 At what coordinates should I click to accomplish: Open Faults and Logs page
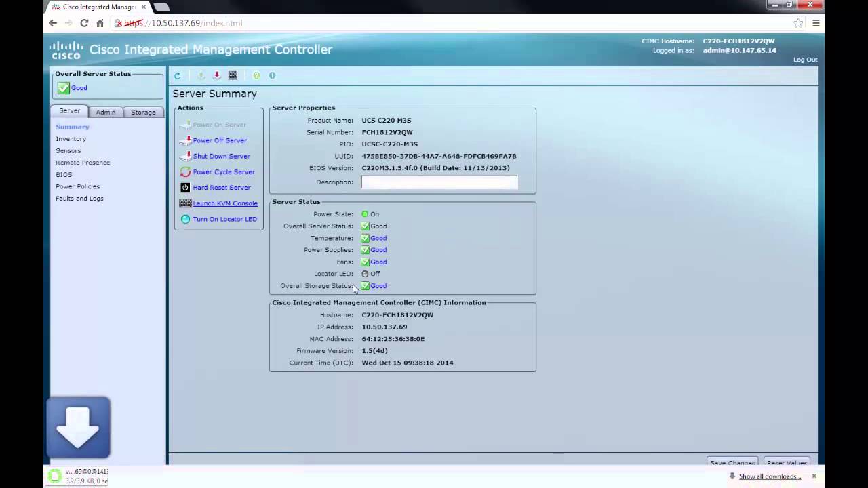coord(79,199)
